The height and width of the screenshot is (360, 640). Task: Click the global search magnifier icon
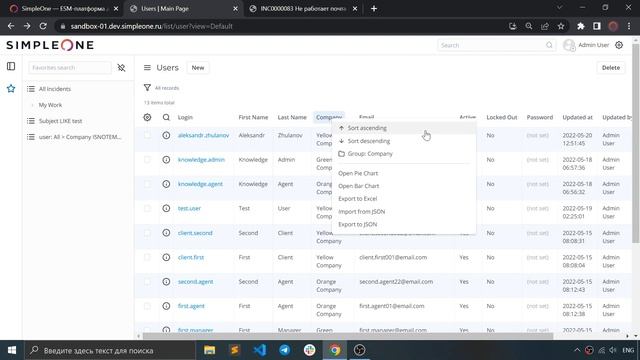(x=549, y=45)
